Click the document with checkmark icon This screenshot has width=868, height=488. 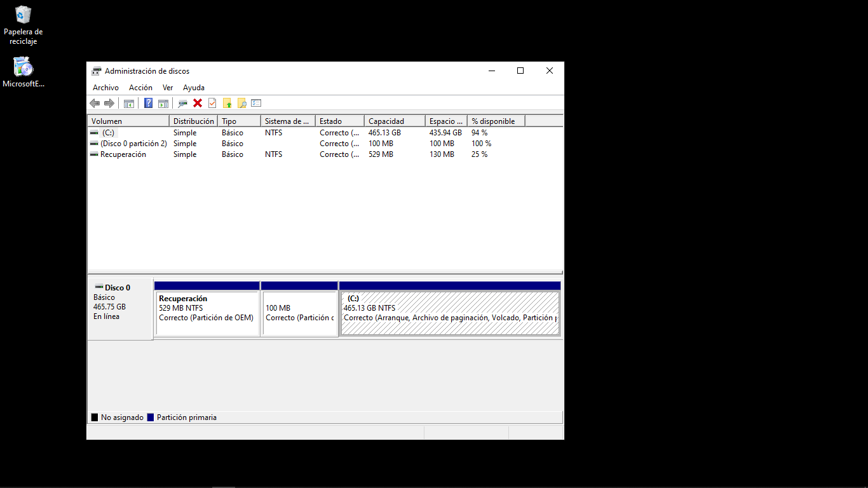(212, 103)
